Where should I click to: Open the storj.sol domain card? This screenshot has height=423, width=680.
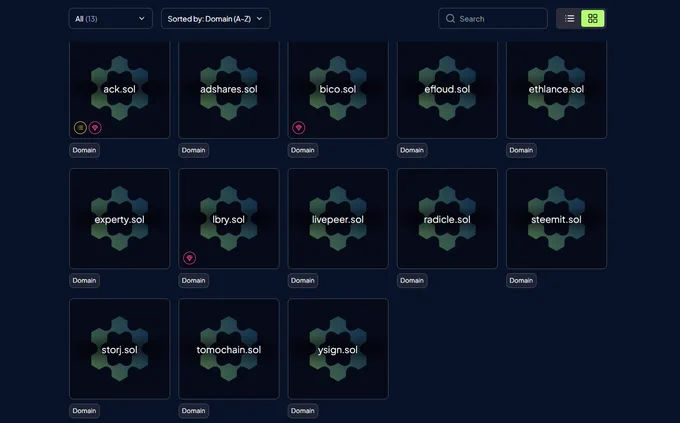click(120, 349)
